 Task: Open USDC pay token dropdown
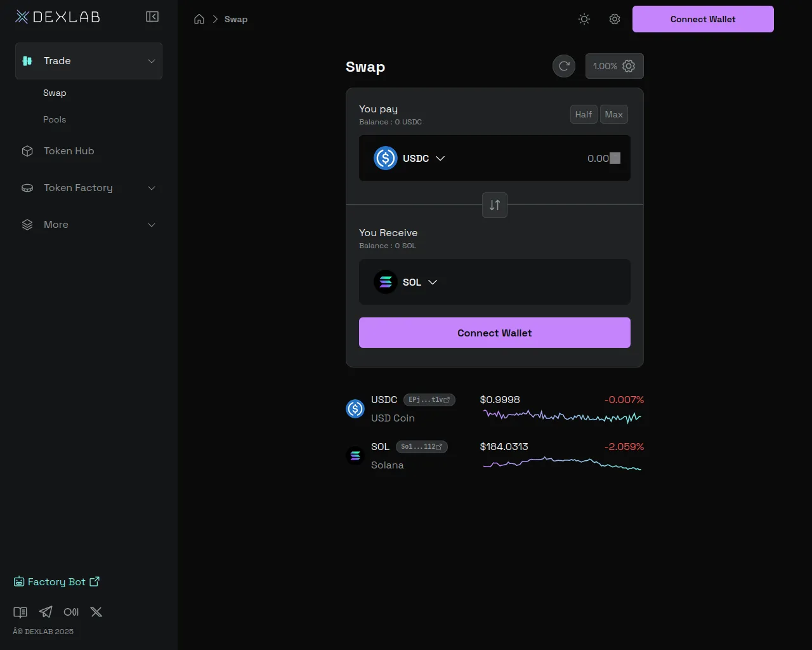click(409, 158)
